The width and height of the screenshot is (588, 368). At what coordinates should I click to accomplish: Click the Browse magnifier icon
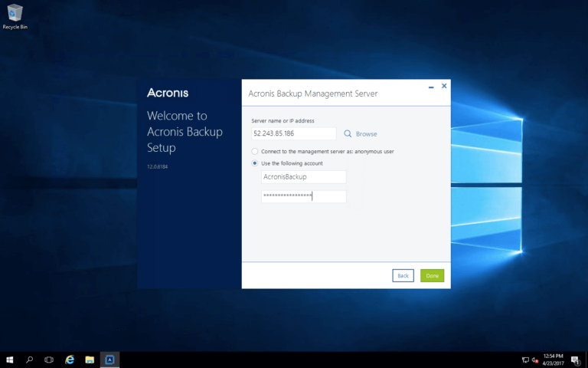pos(348,133)
